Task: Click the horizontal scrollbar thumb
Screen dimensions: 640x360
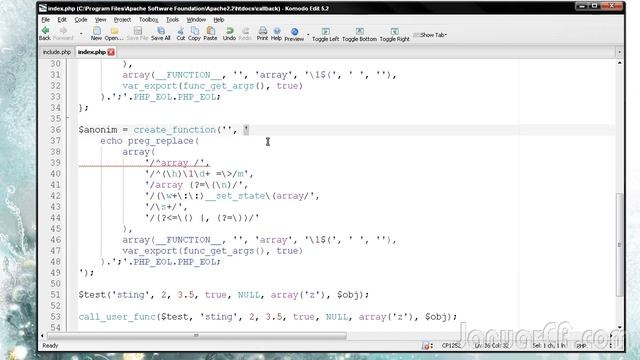Action: [196, 336]
